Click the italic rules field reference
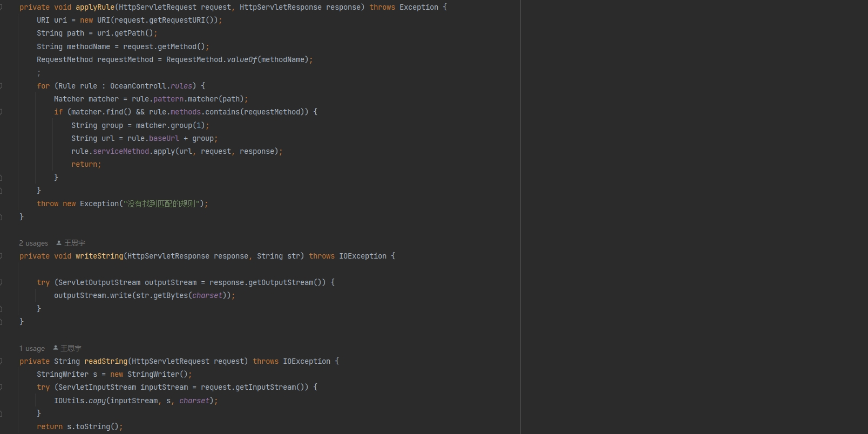The image size is (868, 434). point(181,86)
